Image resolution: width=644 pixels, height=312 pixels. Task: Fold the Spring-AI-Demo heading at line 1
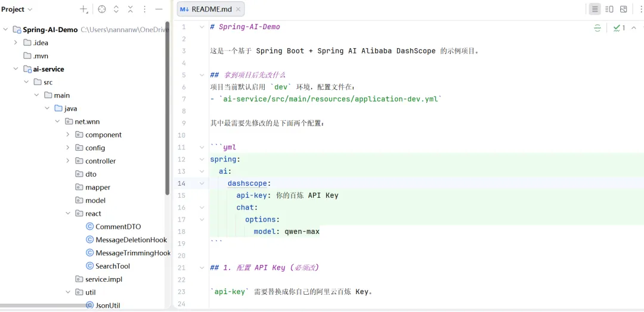click(202, 27)
